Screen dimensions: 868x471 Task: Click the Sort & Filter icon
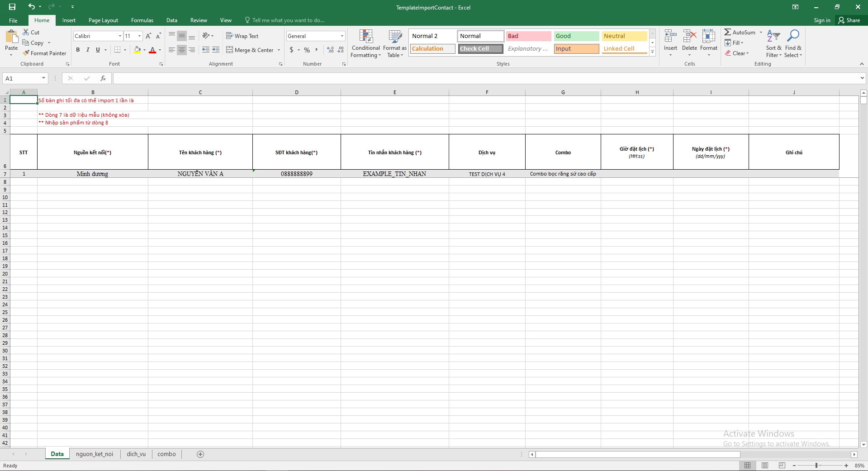pos(773,36)
